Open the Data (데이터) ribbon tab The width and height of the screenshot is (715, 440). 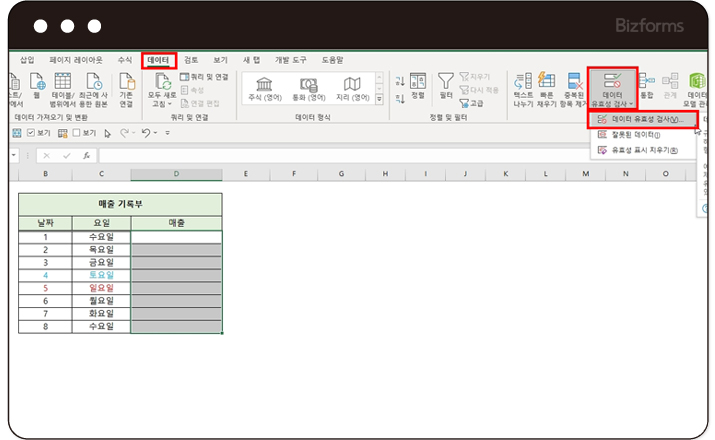(158, 60)
